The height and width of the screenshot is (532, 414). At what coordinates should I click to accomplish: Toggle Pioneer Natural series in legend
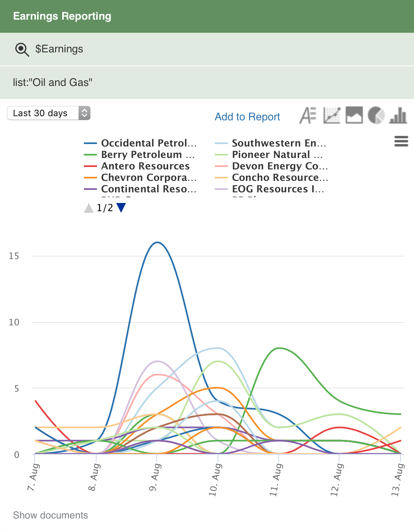tap(269, 155)
